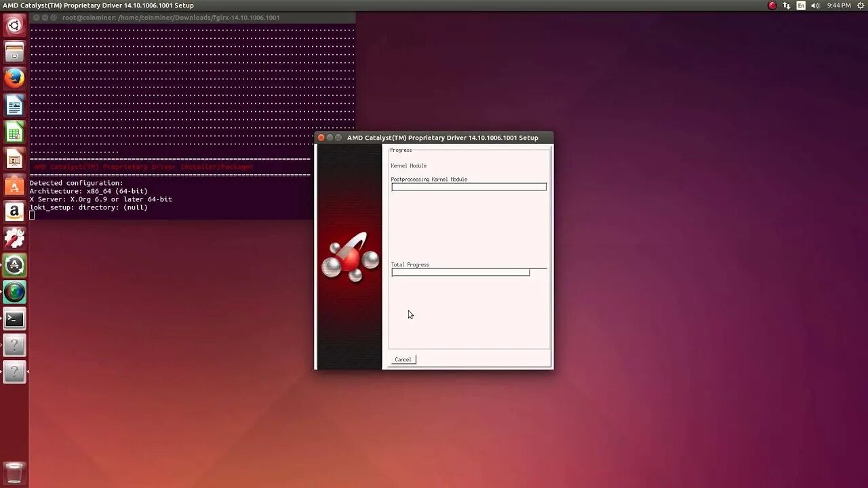Click the 'Progress' group heading
This screenshot has width=868, height=488.
click(x=401, y=150)
